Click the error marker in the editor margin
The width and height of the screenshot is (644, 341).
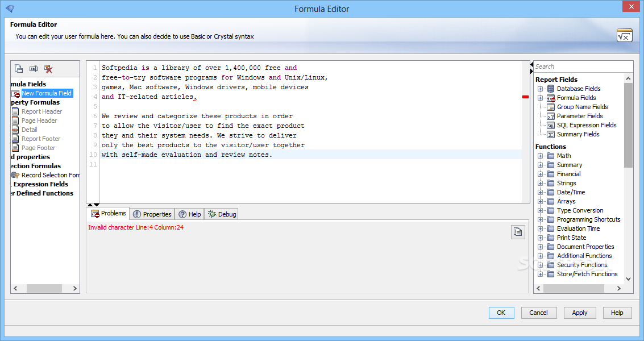click(525, 97)
